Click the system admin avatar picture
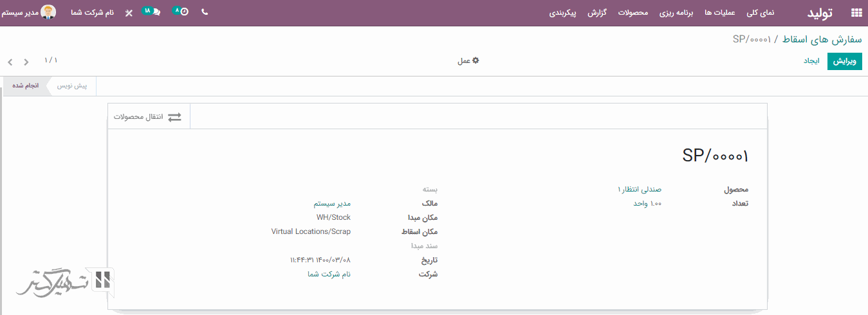 tap(48, 12)
